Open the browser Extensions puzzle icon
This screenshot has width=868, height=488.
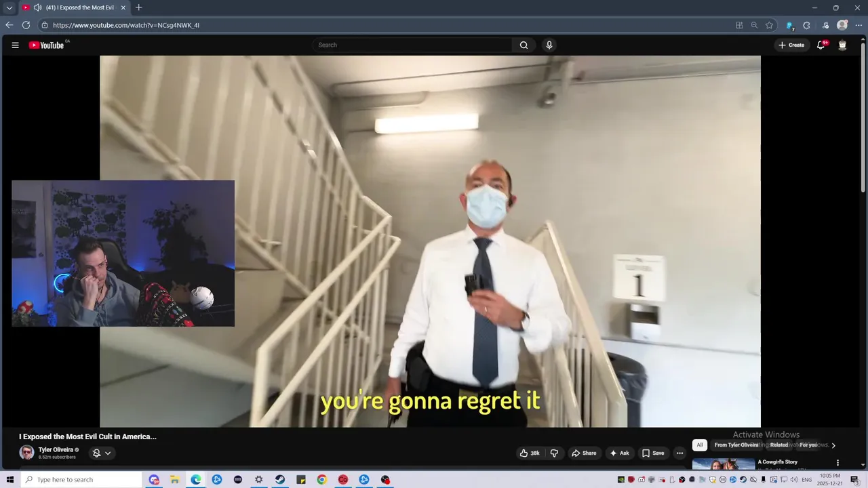806,25
